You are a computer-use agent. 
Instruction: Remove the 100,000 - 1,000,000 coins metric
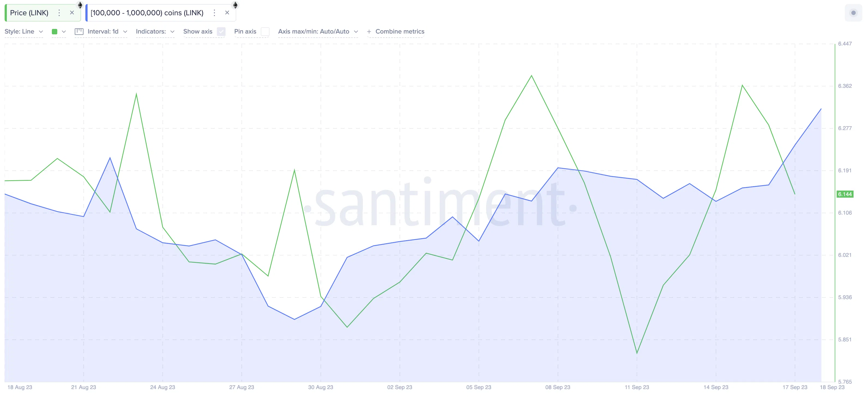(x=227, y=13)
